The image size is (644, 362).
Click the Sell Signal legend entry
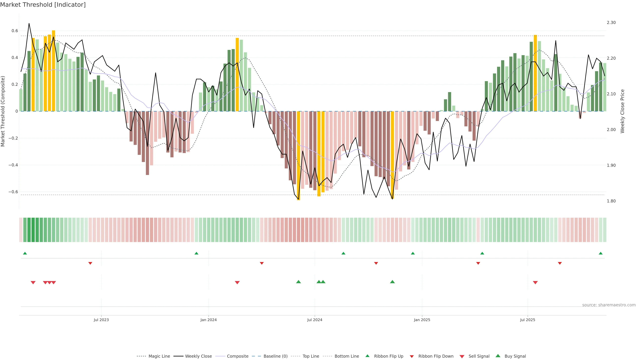pyautogui.click(x=479, y=356)
